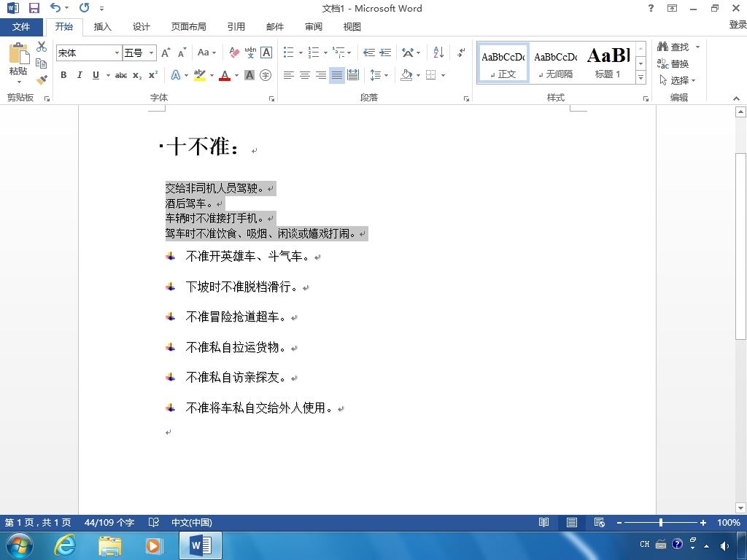Save the document using the floppy icon
This screenshot has width=747, height=560.
[34, 8]
